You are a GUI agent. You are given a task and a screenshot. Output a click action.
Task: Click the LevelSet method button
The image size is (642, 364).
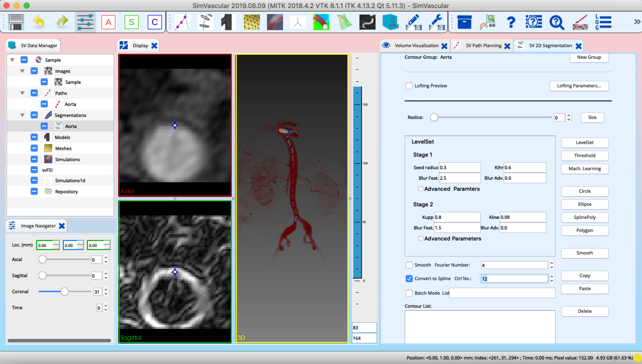point(585,143)
